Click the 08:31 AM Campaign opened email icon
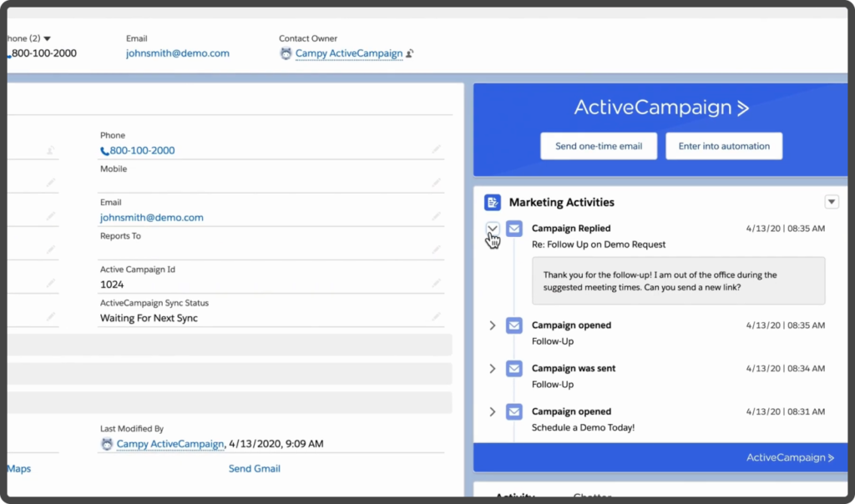This screenshot has width=855, height=504. pyautogui.click(x=514, y=411)
